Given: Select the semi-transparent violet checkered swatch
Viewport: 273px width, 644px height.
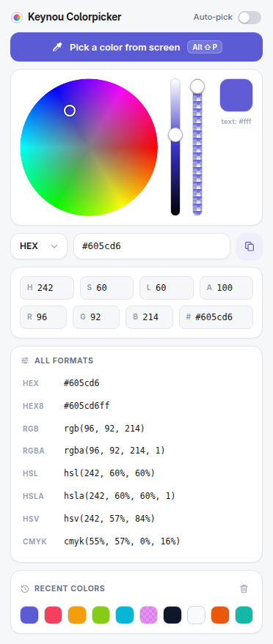Looking at the screenshot, I should [148, 615].
